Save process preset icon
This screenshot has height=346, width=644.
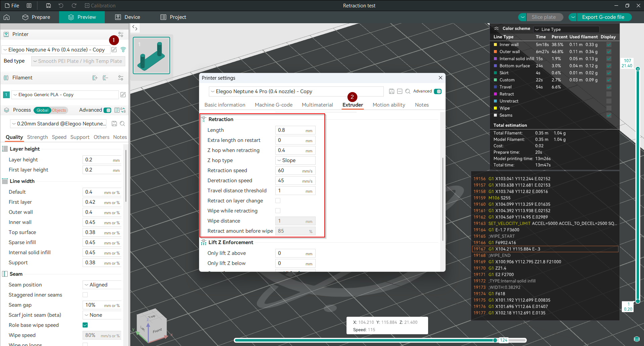click(x=114, y=123)
